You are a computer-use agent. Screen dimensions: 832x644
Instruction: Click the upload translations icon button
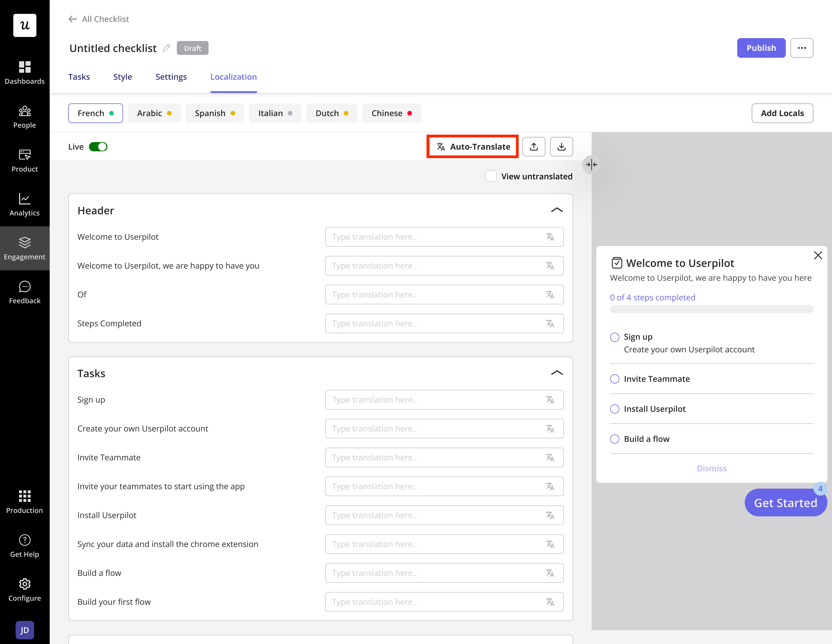coord(534,147)
